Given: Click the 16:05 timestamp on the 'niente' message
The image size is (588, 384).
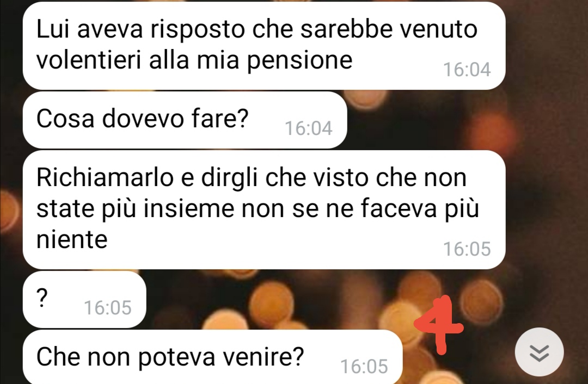Looking at the screenshot, I should (x=467, y=249).
